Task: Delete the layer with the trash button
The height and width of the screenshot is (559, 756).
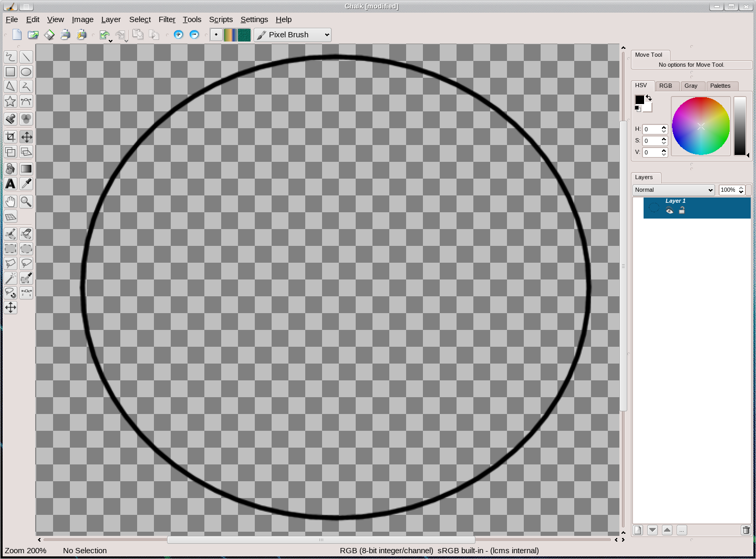Action: [x=746, y=530]
